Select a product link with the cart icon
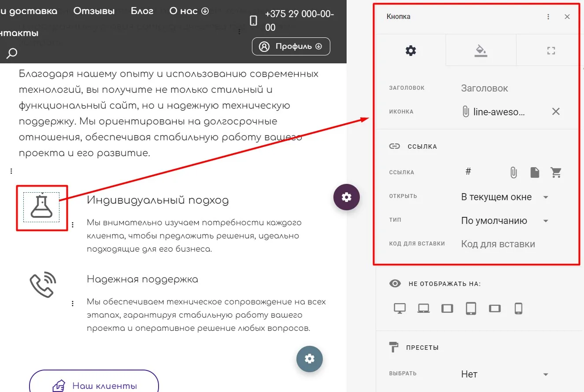 click(556, 172)
